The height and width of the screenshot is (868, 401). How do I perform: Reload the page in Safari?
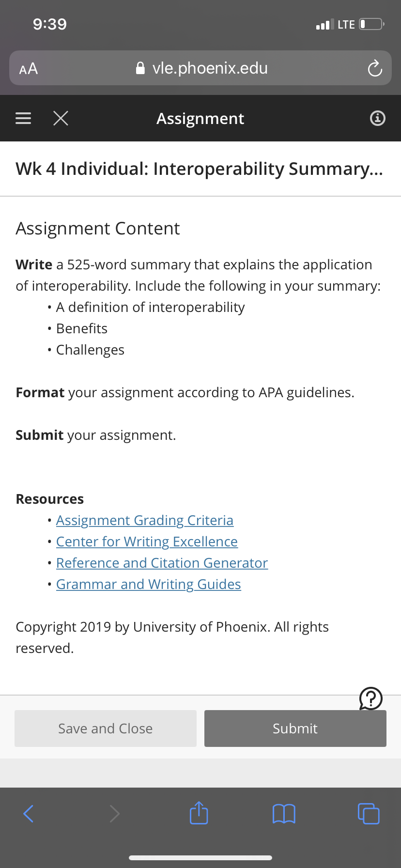[x=375, y=68]
